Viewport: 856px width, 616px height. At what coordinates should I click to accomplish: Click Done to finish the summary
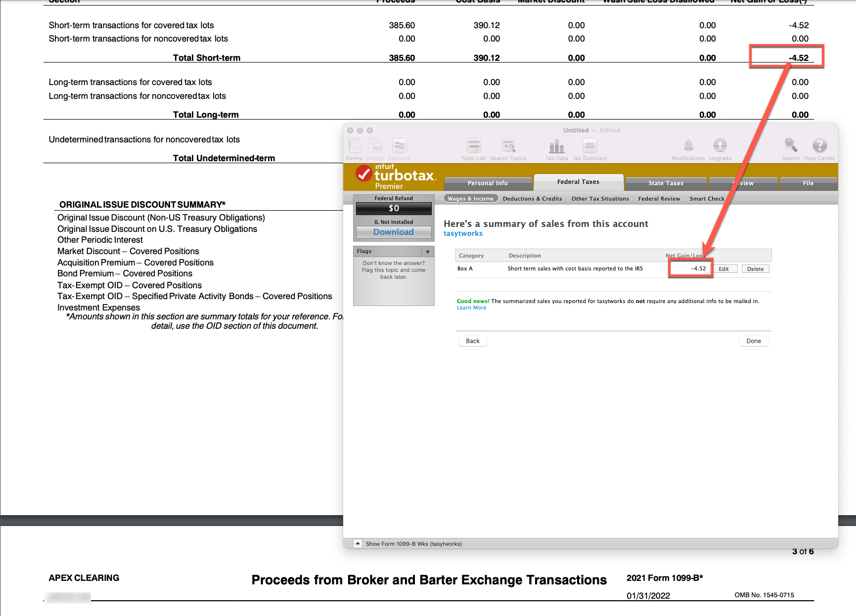coord(753,341)
